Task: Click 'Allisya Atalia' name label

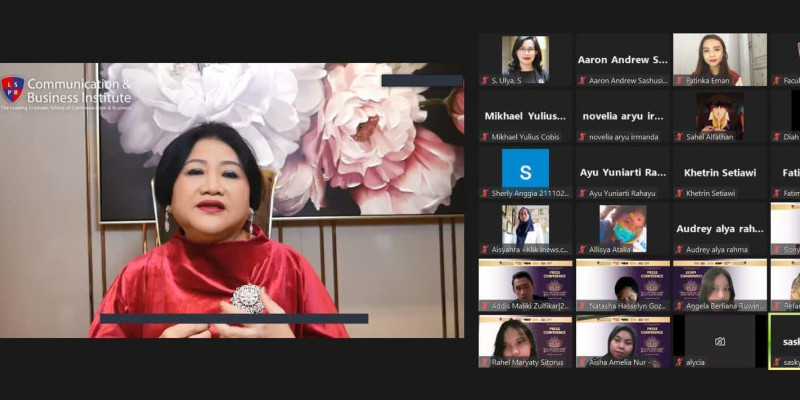Action: point(610,249)
